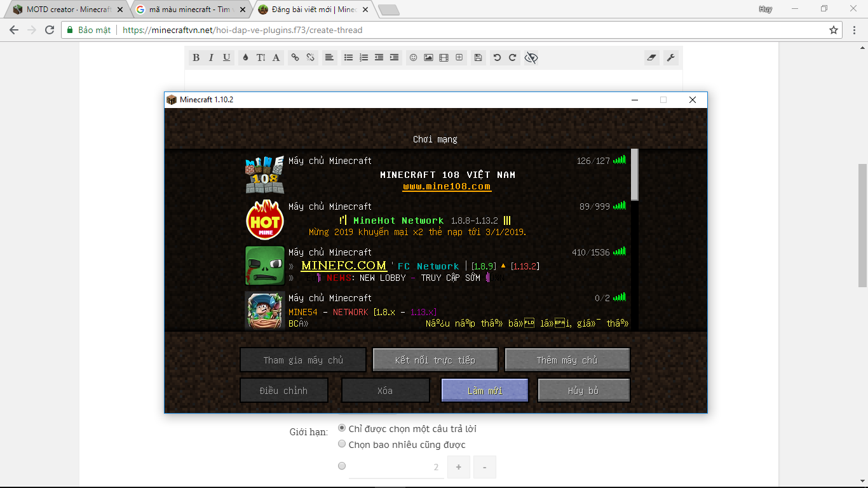Click signal bars next to 126/127
Screen dimensions: 868x488
point(620,160)
